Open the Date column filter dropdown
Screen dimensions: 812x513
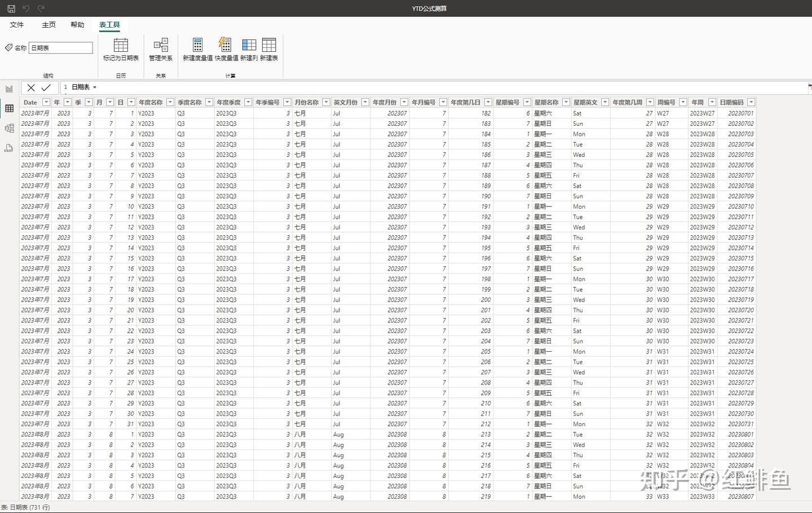[x=46, y=102]
